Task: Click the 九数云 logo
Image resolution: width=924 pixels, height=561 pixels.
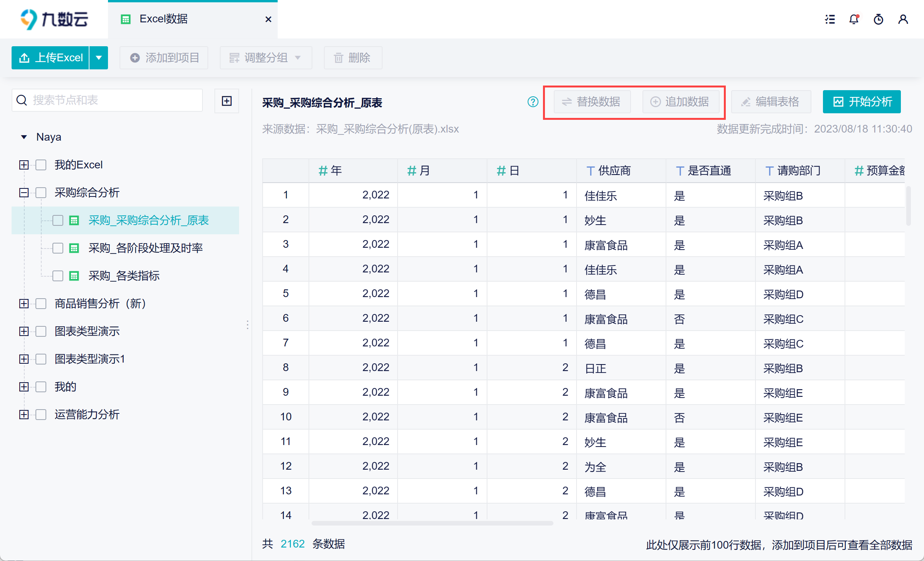Action: 54,19
